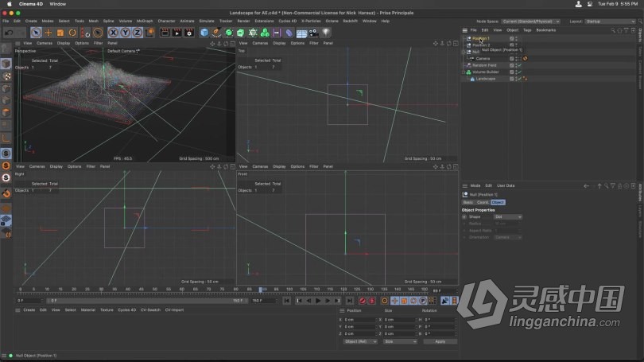The image size is (644, 362).
Task: Toggle Autokeying button
Action: (x=372, y=302)
